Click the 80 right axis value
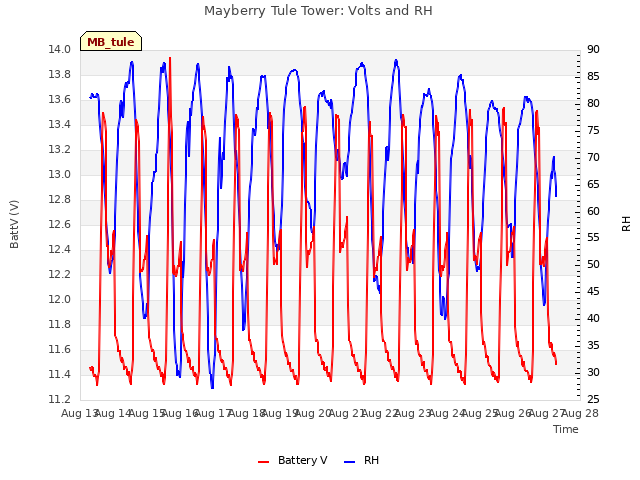Screen dimensions: 640x480 click(x=593, y=103)
